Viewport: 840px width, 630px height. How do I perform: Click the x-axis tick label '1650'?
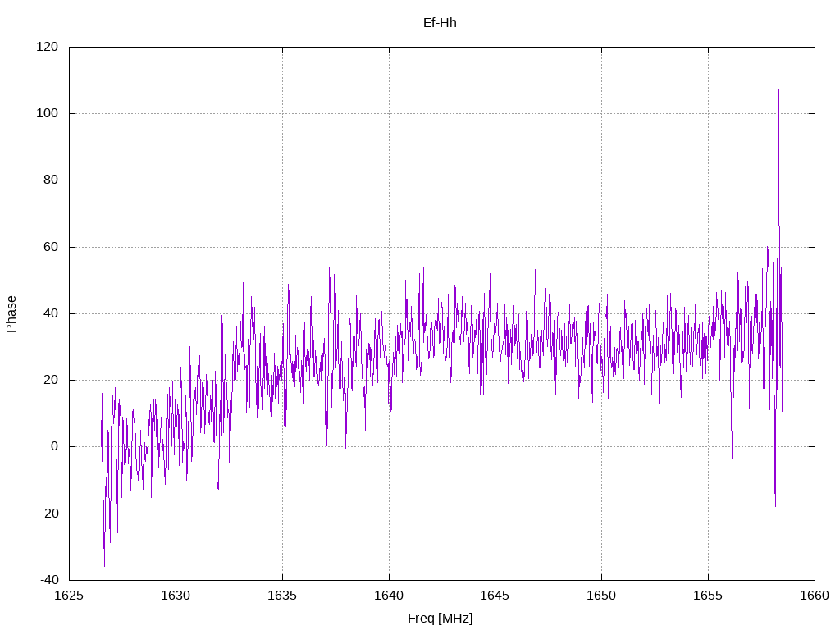pyautogui.click(x=601, y=596)
